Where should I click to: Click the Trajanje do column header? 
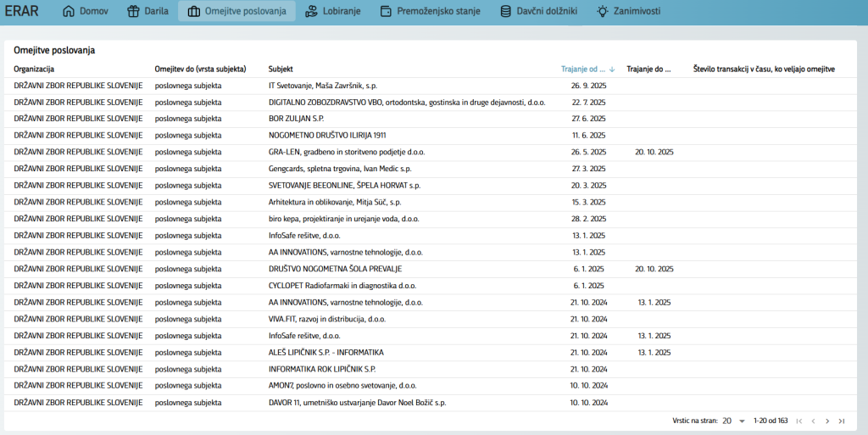648,69
